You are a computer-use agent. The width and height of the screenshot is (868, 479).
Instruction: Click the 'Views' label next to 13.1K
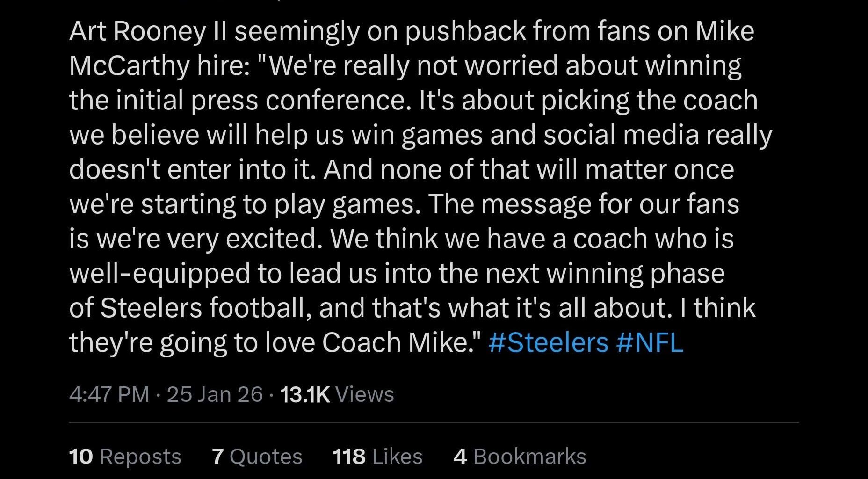(365, 394)
